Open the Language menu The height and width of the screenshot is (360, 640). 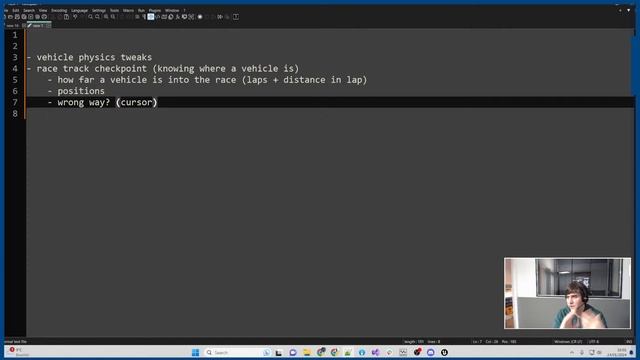tap(80, 11)
